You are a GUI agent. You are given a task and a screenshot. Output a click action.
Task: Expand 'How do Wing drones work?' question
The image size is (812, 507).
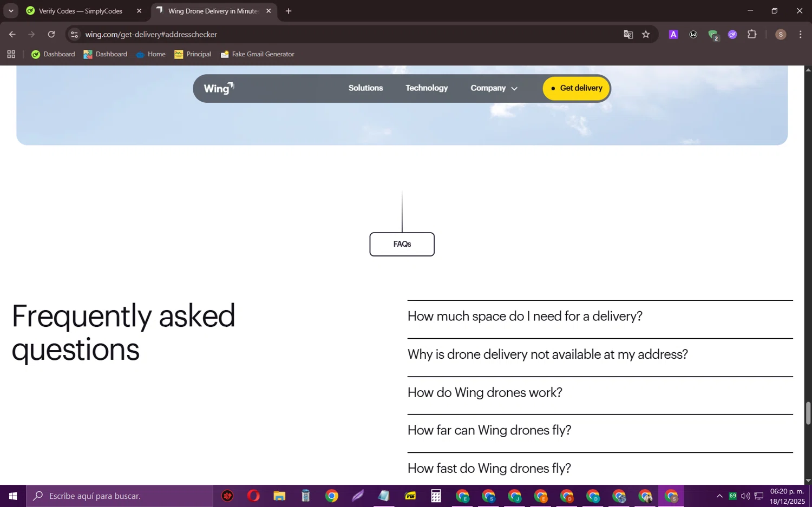click(x=600, y=392)
